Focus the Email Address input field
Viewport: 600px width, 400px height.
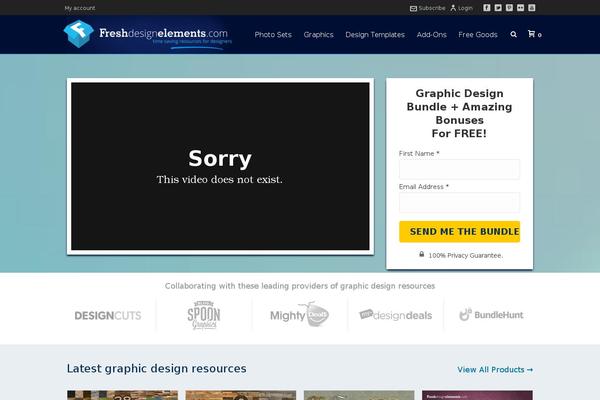pyautogui.click(x=459, y=202)
